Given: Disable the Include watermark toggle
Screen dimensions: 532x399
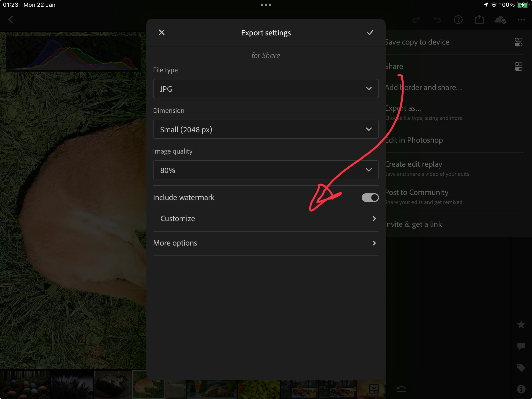Looking at the screenshot, I should tap(370, 198).
